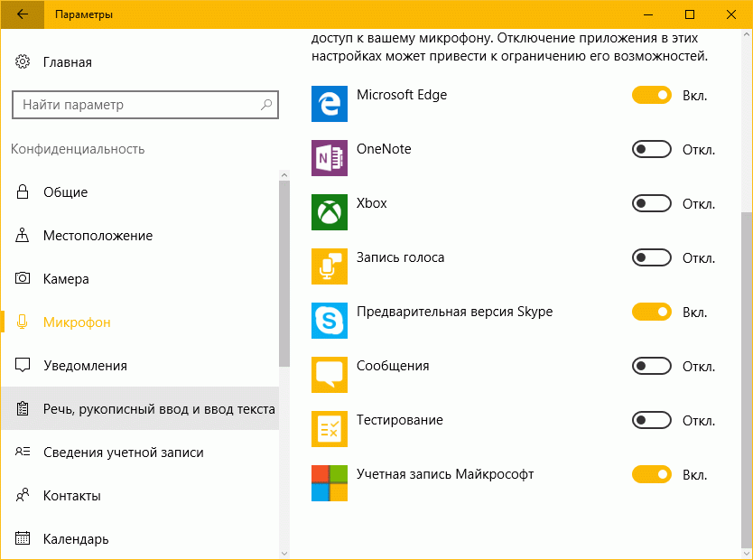This screenshot has height=560, width=753.
Task: Click the location pin icon for Местоположение
Action: (x=22, y=236)
